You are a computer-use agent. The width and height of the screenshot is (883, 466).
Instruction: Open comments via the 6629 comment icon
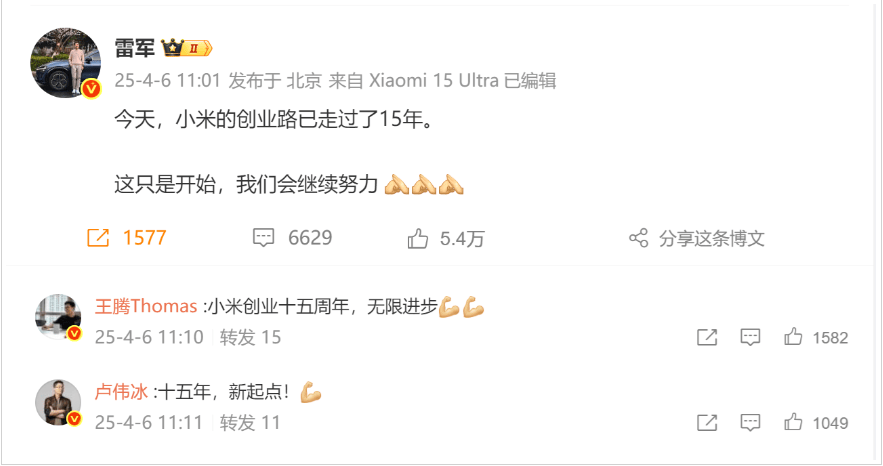[x=263, y=238]
